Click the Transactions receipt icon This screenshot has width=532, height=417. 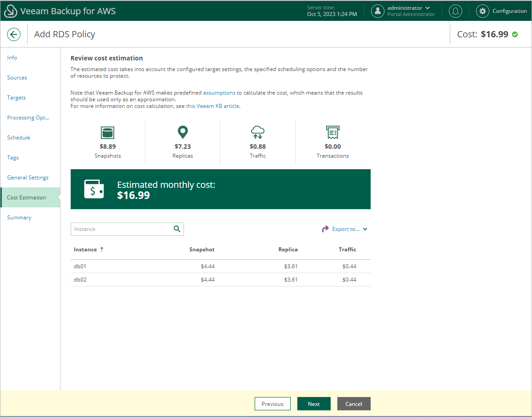[x=333, y=132]
